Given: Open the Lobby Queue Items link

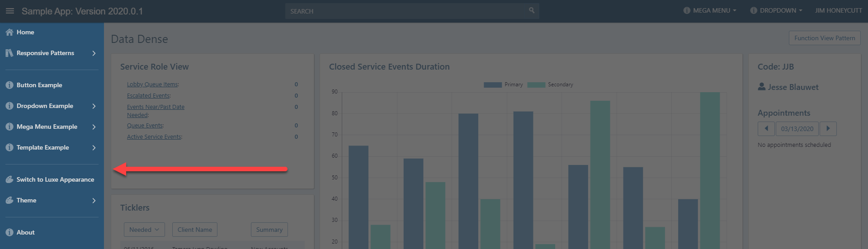Looking at the screenshot, I should 152,85.
